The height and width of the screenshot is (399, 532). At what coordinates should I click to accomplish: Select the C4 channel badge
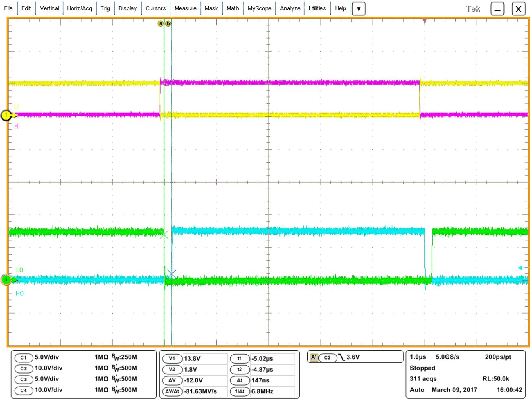click(24, 390)
